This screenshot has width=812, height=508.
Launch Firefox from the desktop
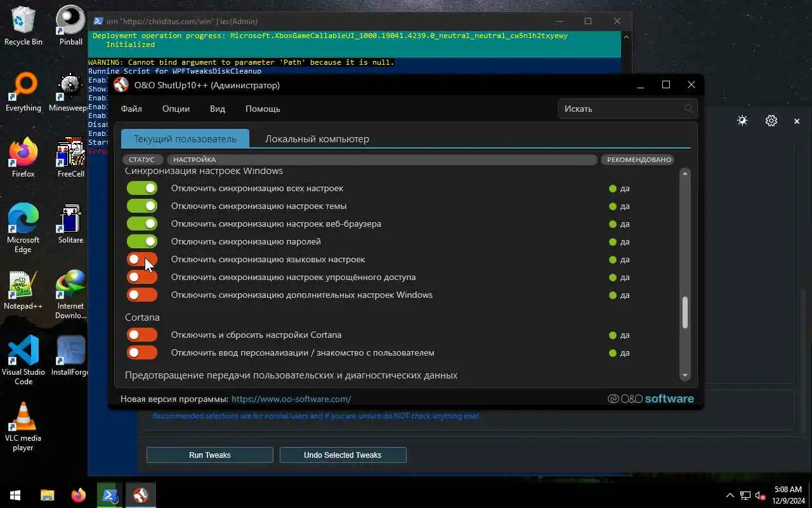[23, 157]
